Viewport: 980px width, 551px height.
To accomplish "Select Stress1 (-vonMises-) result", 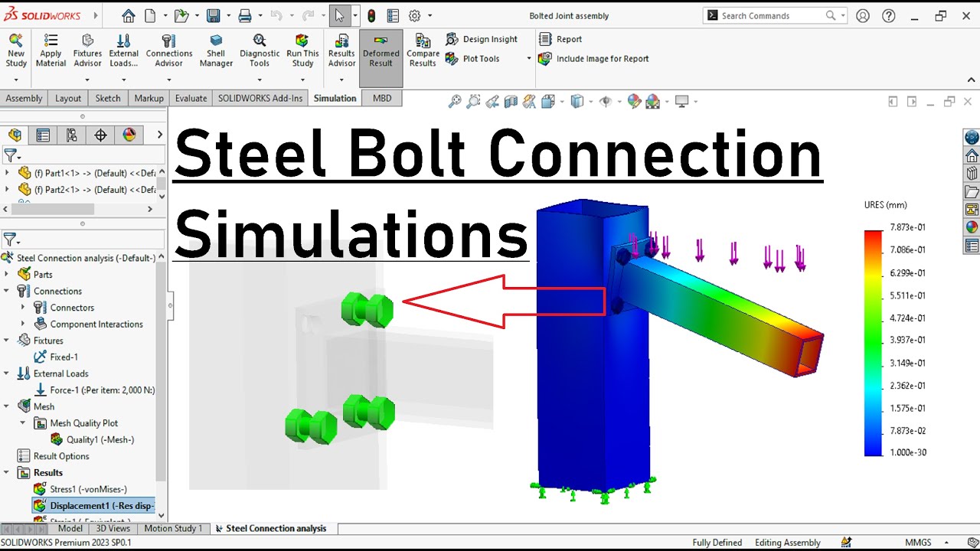I will click(x=80, y=489).
